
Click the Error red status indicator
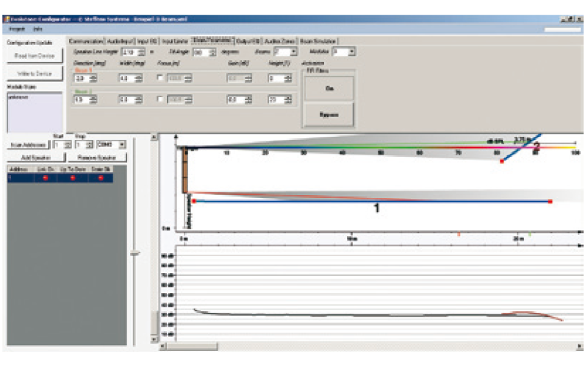(x=101, y=178)
